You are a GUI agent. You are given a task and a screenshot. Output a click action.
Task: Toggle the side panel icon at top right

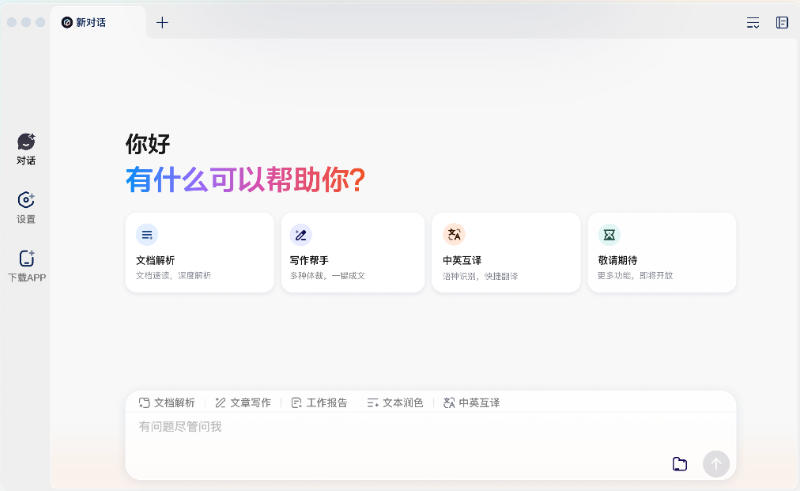782,22
